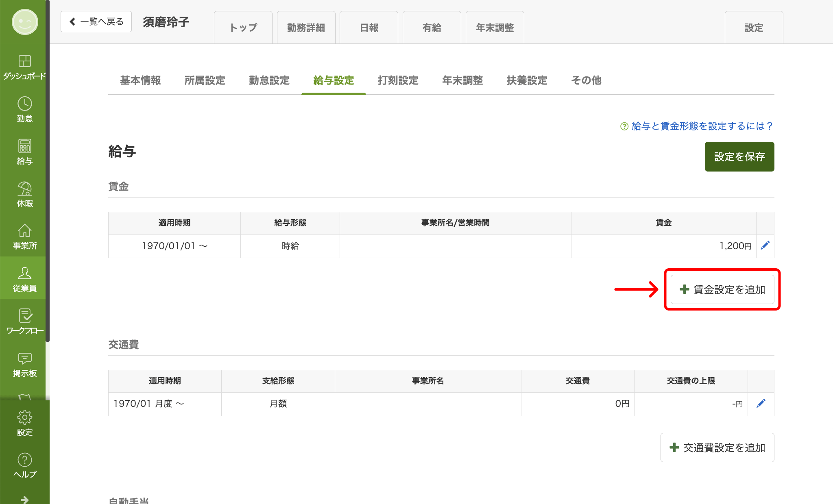
Task: Switch to the 勤怠設定 sub-tab
Action: pyautogui.click(x=269, y=80)
